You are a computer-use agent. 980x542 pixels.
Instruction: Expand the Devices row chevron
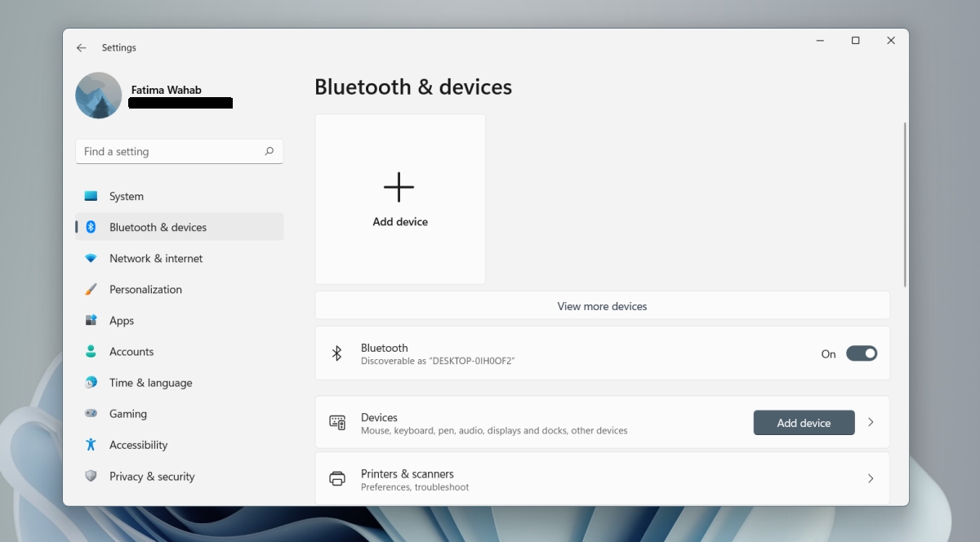pyautogui.click(x=871, y=422)
